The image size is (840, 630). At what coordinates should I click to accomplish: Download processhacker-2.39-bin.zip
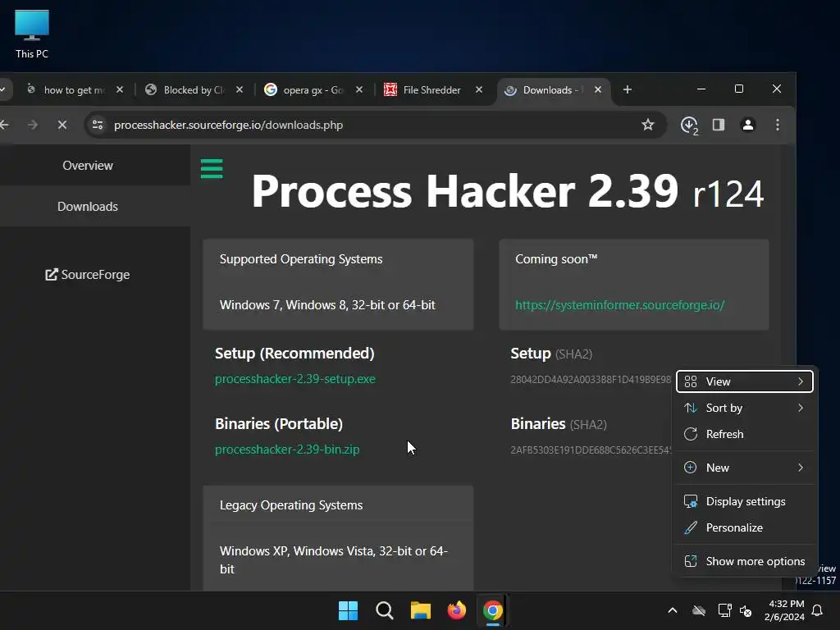[287, 449]
